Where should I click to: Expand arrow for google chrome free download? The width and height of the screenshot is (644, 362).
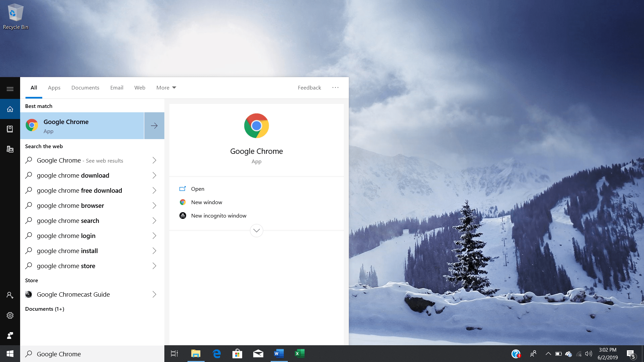coord(154,190)
